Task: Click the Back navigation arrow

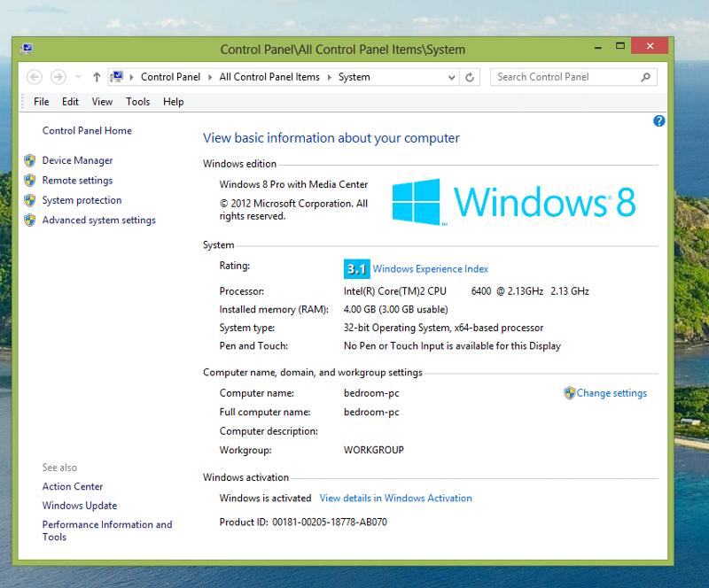Action: point(35,77)
